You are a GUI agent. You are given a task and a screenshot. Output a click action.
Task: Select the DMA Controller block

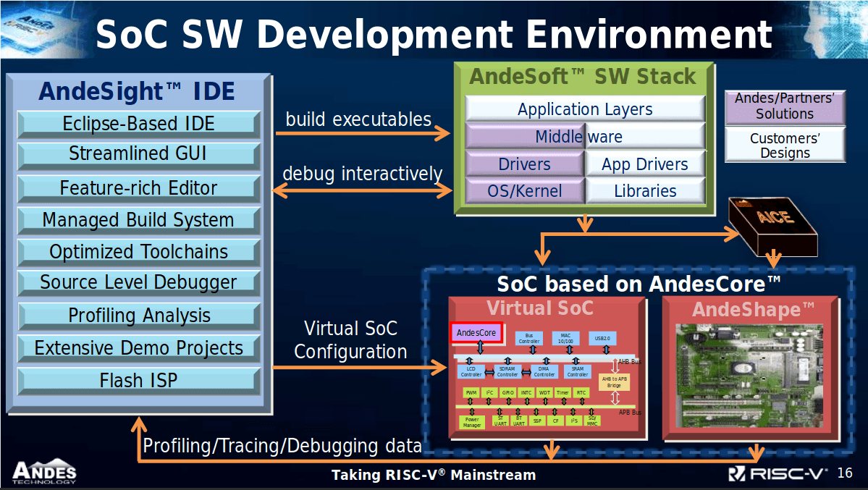[x=544, y=371]
